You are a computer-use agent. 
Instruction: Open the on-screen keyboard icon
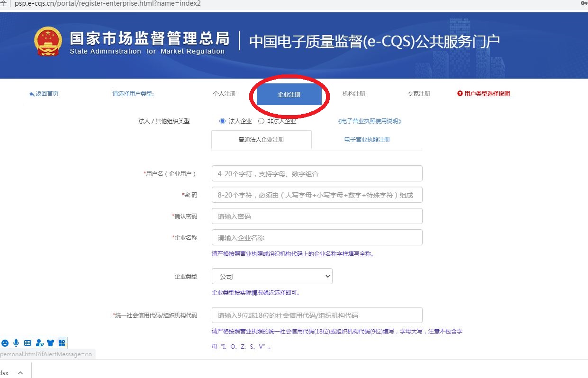27,343
